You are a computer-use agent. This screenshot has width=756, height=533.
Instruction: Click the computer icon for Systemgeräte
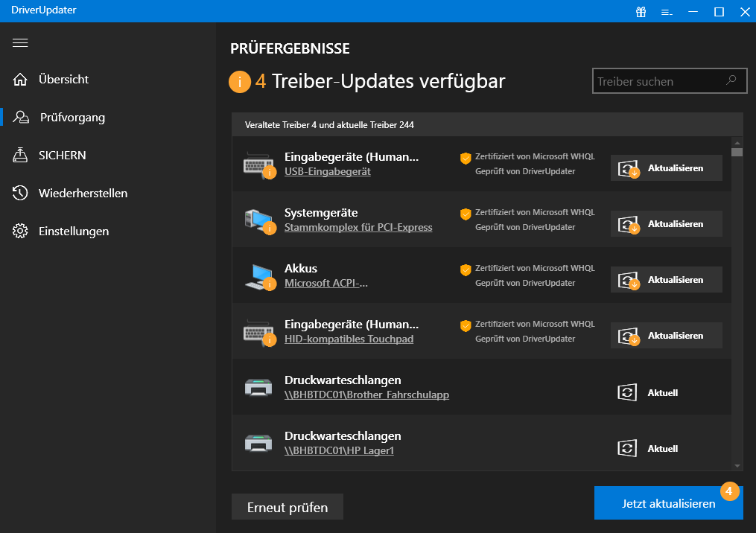[x=258, y=220]
